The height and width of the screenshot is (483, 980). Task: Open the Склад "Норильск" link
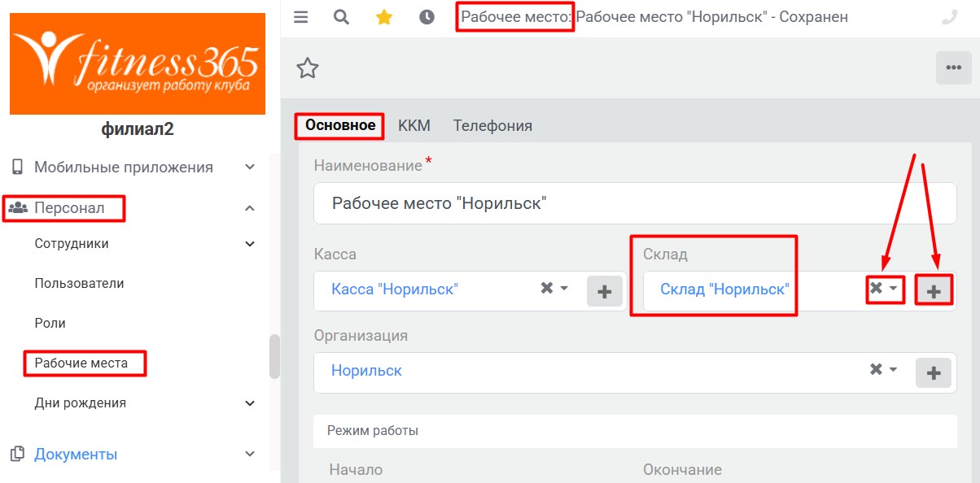tap(724, 289)
